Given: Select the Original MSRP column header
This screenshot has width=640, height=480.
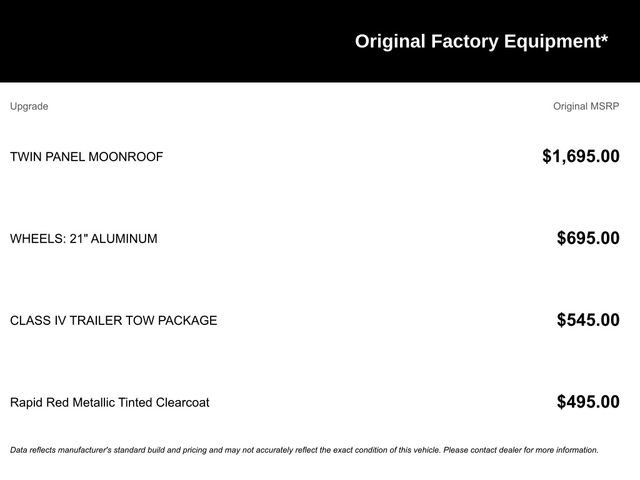Looking at the screenshot, I should click(x=586, y=106).
